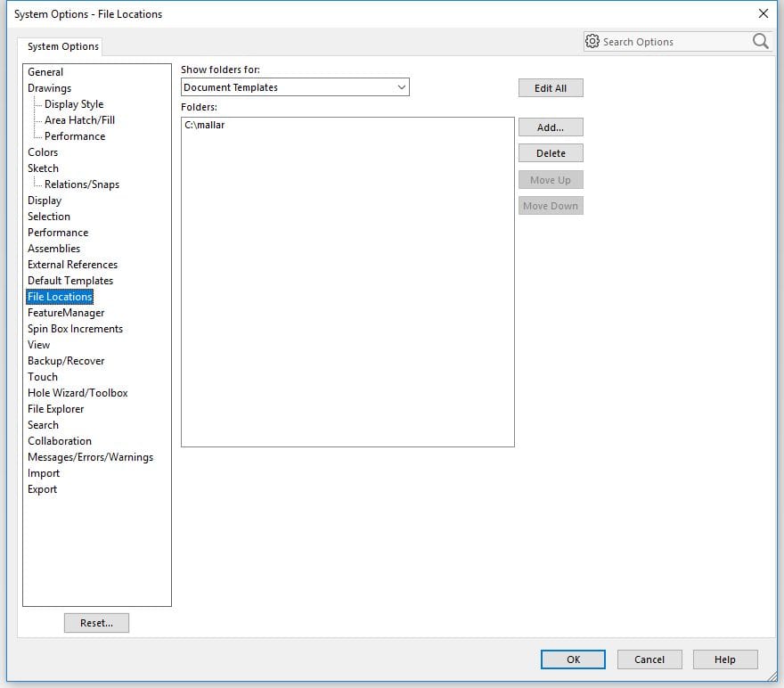Screen dimensions: 784x688
Task: Select Area Hatch/Fill under Drawings
Action: pos(79,120)
